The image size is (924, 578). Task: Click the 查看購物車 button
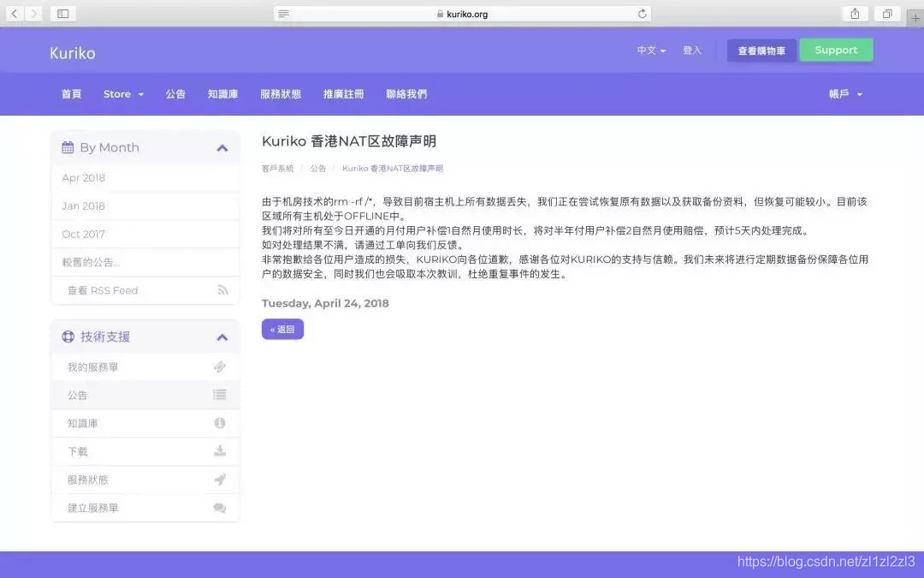(761, 51)
